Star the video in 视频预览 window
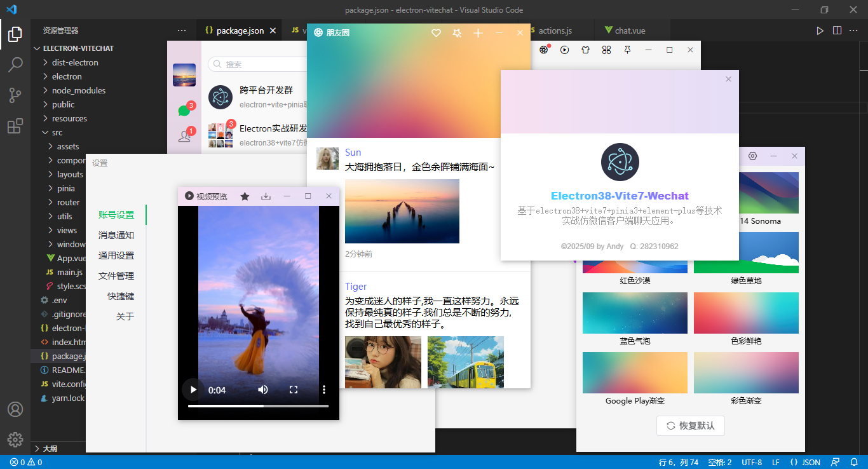 pos(245,196)
